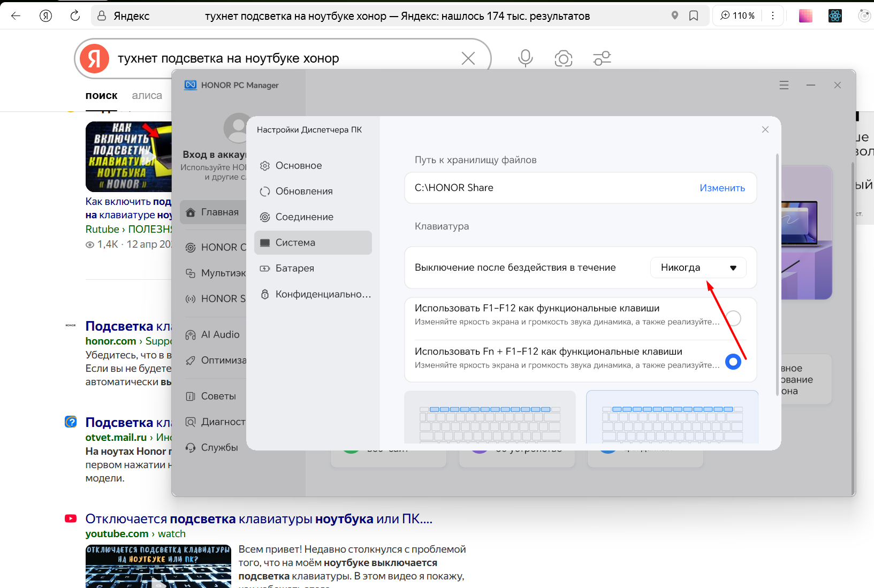Open the 'Конфиденциально…' settings section
This screenshot has width=874, height=588.
pyautogui.click(x=313, y=294)
